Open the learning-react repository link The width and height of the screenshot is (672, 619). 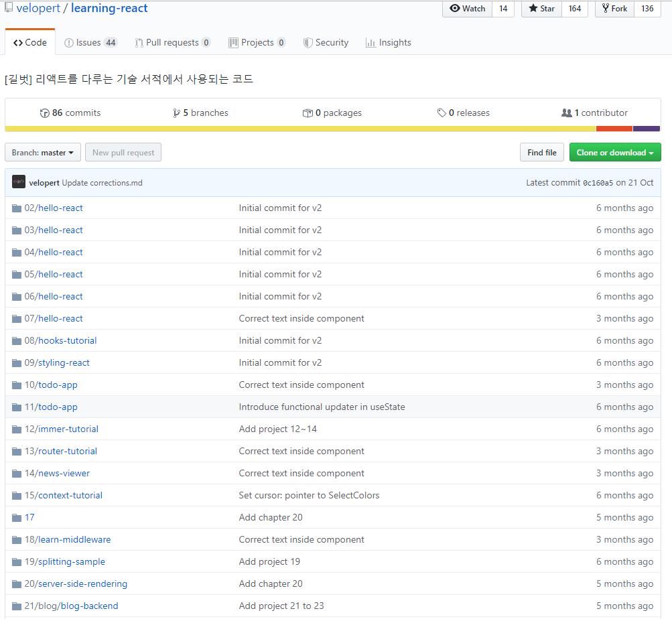click(109, 8)
